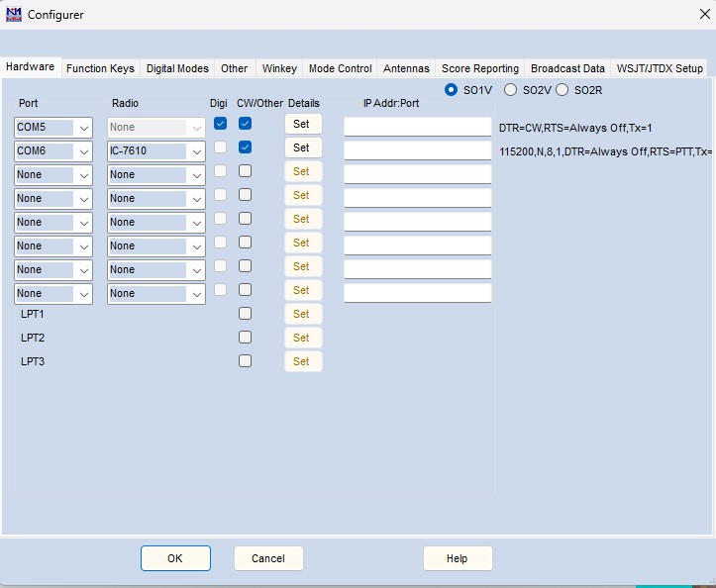Select the SO2V radio button
The height and width of the screenshot is (588, 716).
point(511,90)
